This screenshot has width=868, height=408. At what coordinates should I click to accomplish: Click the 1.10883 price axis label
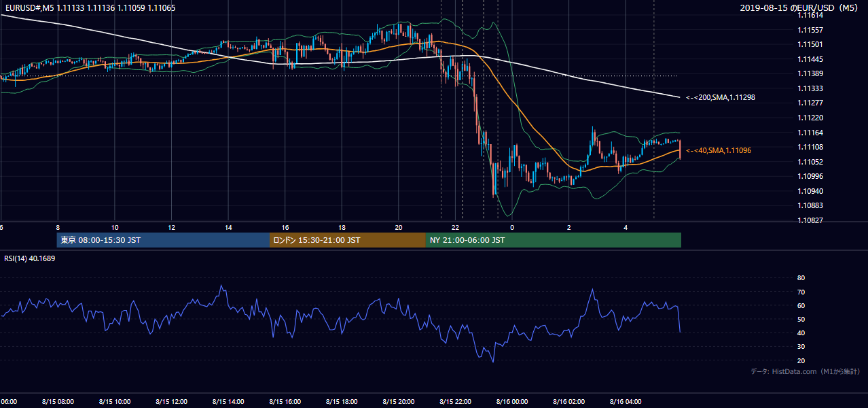810,205
